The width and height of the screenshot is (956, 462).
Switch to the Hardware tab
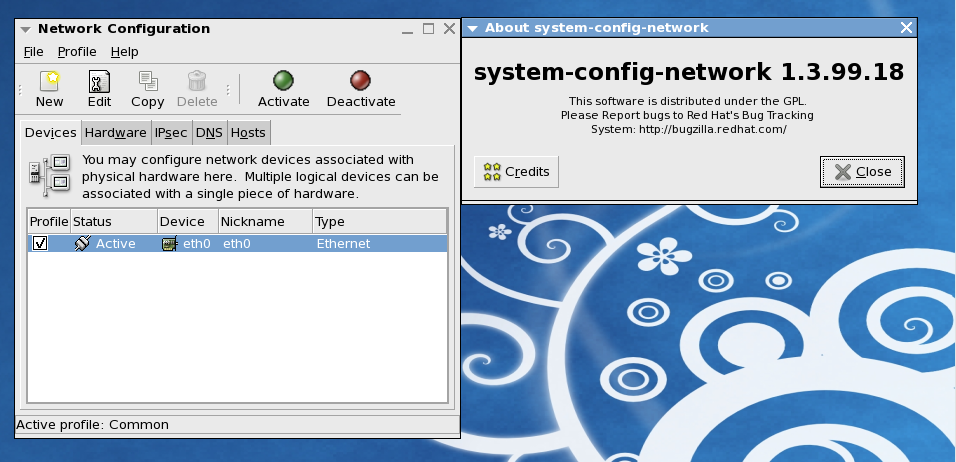click(x=115, y=133)
